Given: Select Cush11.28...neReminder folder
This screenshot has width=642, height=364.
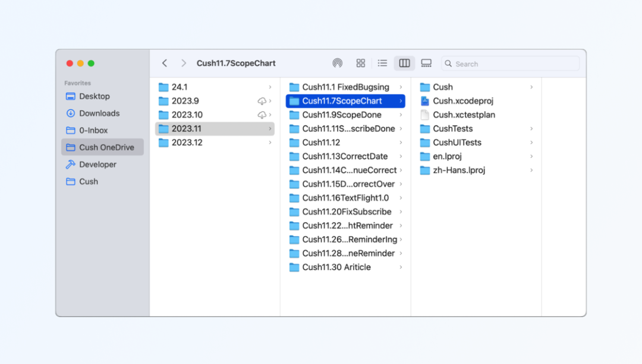Looking at the screenshot, I should (345, 254).
